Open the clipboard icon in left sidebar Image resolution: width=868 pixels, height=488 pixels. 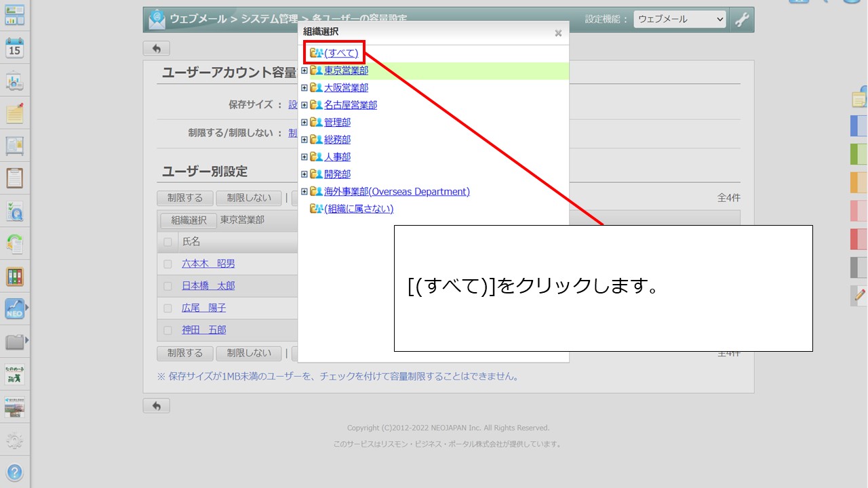click(x=14, y=178)
